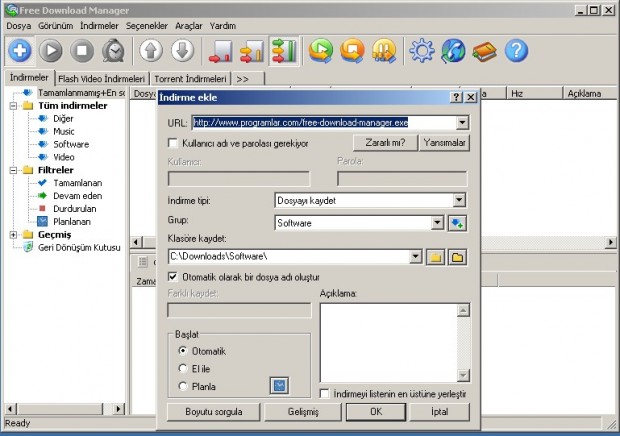Open the Klasöre kaydet path dropdown
This screenshot has width=620, height=436.
coord(415,257)
